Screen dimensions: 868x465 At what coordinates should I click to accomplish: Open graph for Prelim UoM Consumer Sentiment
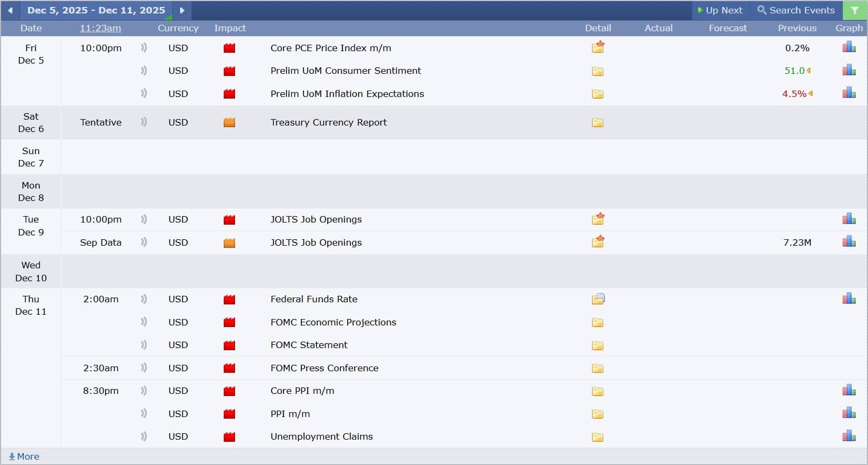849,70
